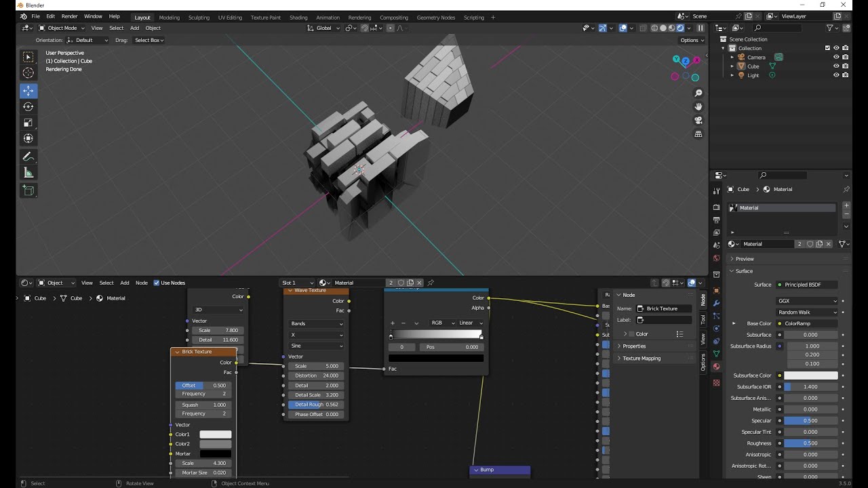868x488 pixels.
Task: Click the Brick Texture Color1 swatch
Action: point(216,434)
